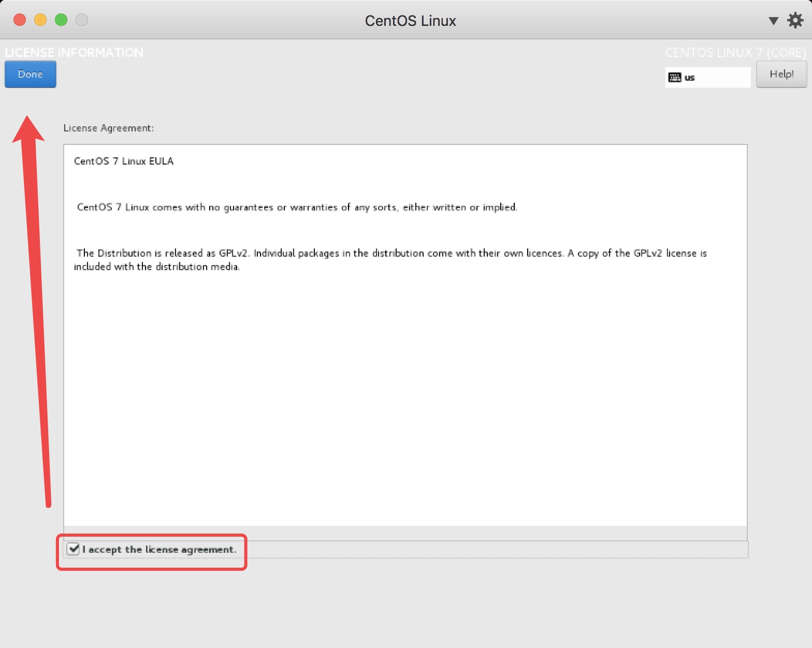Click the "no guarantees or warranties" sentence
The width and height of the screenshot is (812, 648).
pyautogui.click(x=297, y=207)
